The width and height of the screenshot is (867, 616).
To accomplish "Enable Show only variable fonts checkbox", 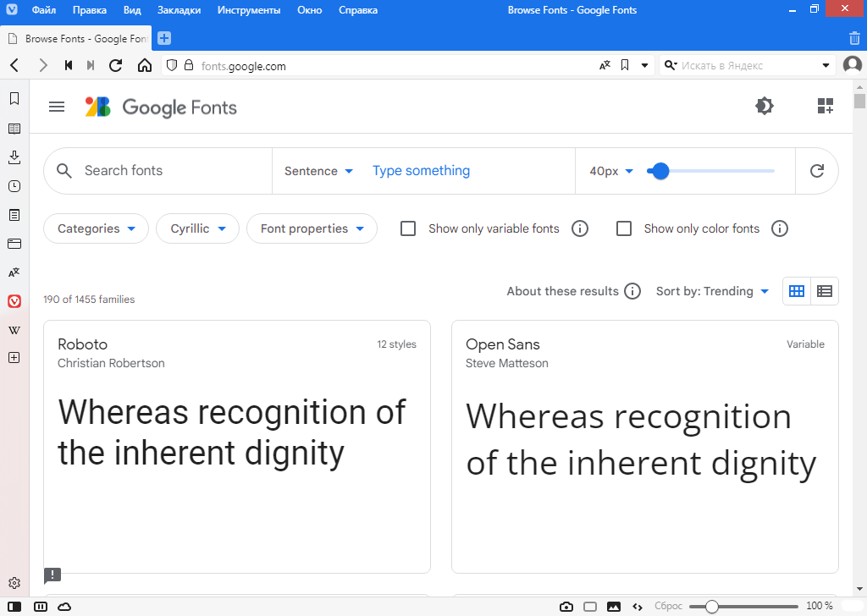I will pos(408,228).
